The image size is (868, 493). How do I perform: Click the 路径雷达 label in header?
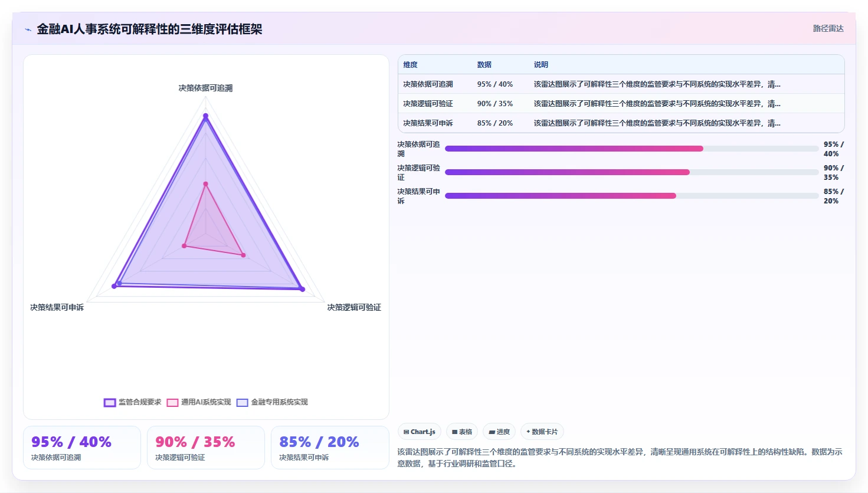click(x=828, y=28)
